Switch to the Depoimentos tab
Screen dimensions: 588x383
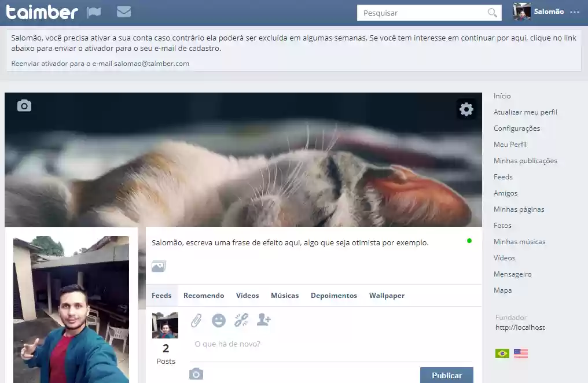(x=334, y=295)
